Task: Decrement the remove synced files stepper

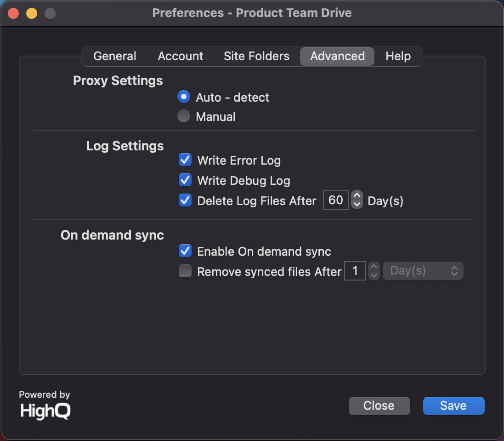Action: [x=374, y=275]
